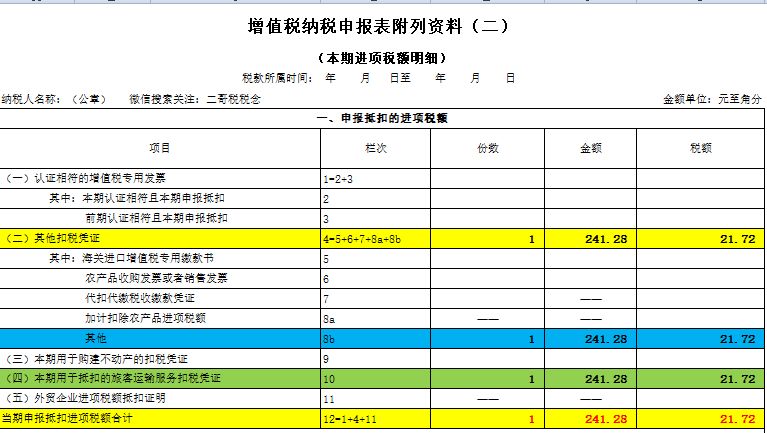Click the formula cell 12=1+4+11
Image resolution: width=767 pixels, height=433 pixels.
click(x=375, y=417)
